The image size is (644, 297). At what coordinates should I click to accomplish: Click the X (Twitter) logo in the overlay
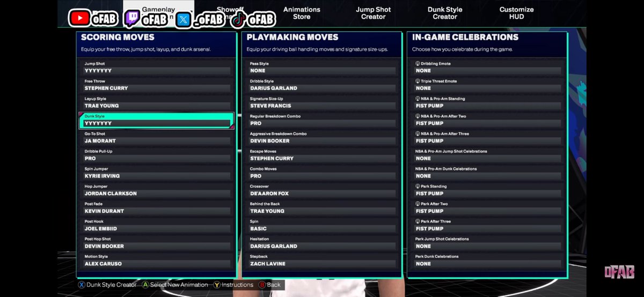(x=184, y=19)
